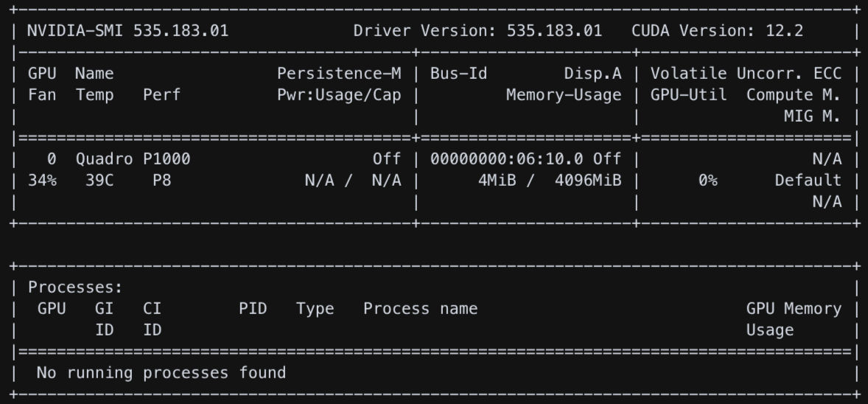Select the PID column header
This screenshot has width=868, height=404.
pyautogui.click(x=253, y=308)
